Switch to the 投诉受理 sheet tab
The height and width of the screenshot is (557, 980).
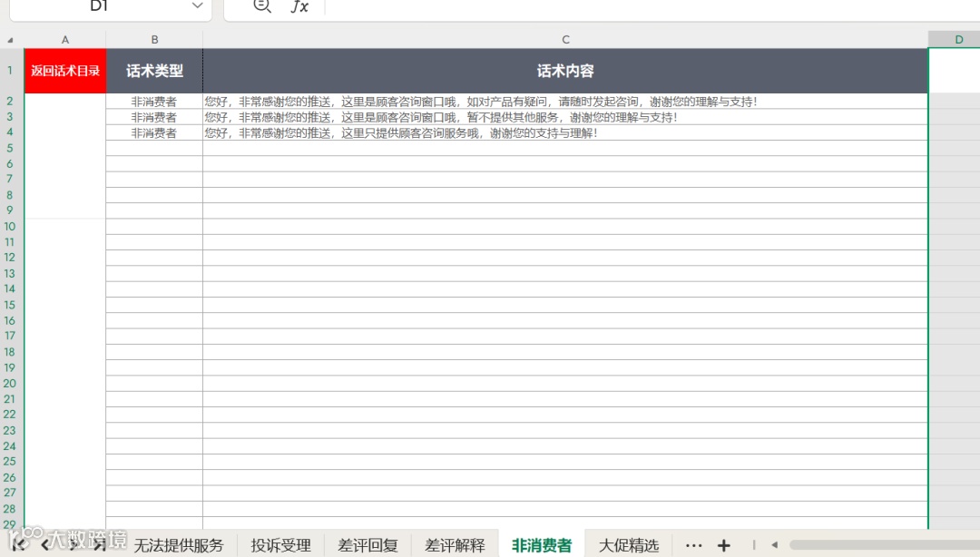pyautogui.click(x=280, y=545)
